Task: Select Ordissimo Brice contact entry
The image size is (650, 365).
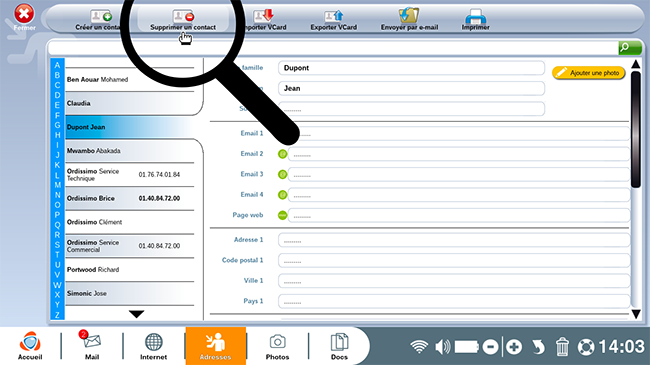Action: tap(130, 198)
